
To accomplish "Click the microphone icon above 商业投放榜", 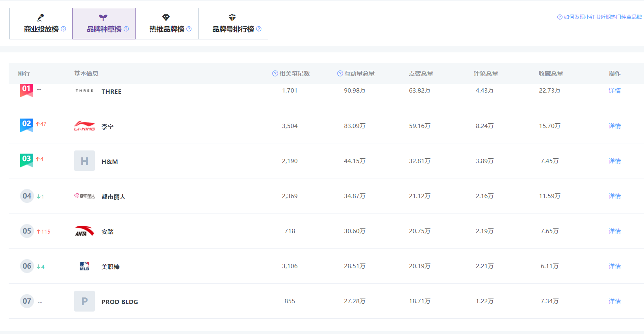I will point(40,17).
